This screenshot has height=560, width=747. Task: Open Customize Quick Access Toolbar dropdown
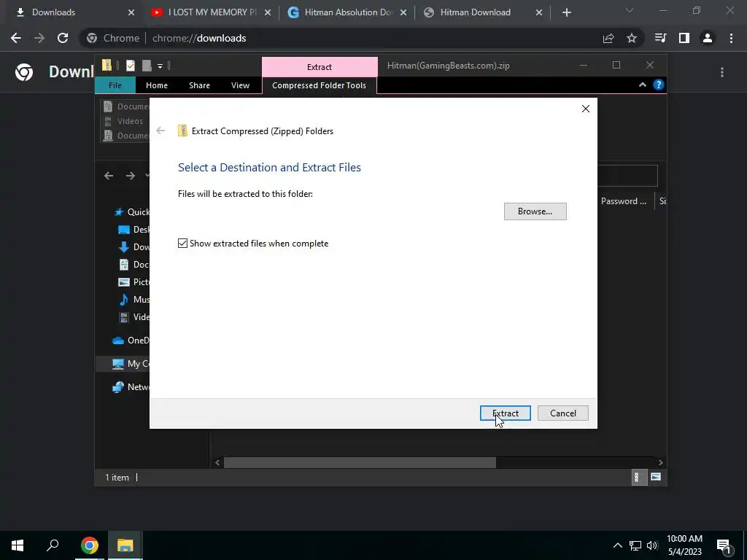160,66
